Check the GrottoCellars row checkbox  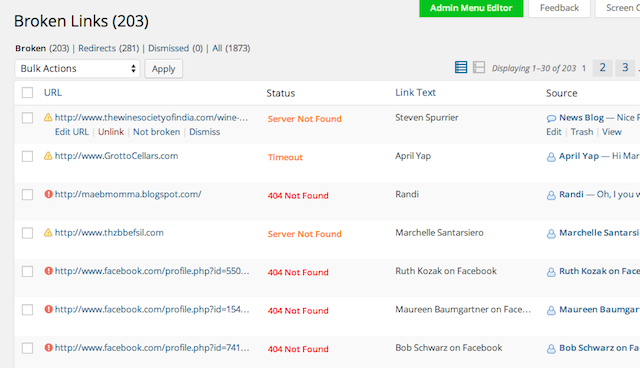[27, 156]
